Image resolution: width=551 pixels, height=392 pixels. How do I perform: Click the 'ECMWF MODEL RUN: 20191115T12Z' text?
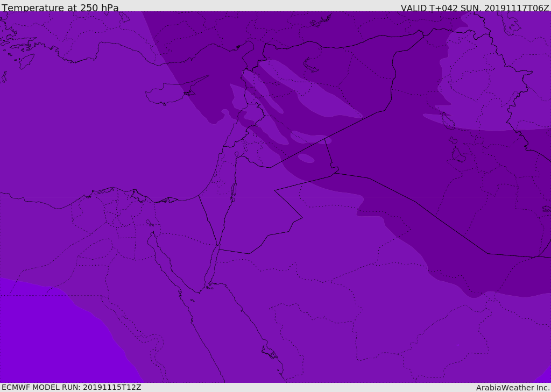click(x=72, y=388)
